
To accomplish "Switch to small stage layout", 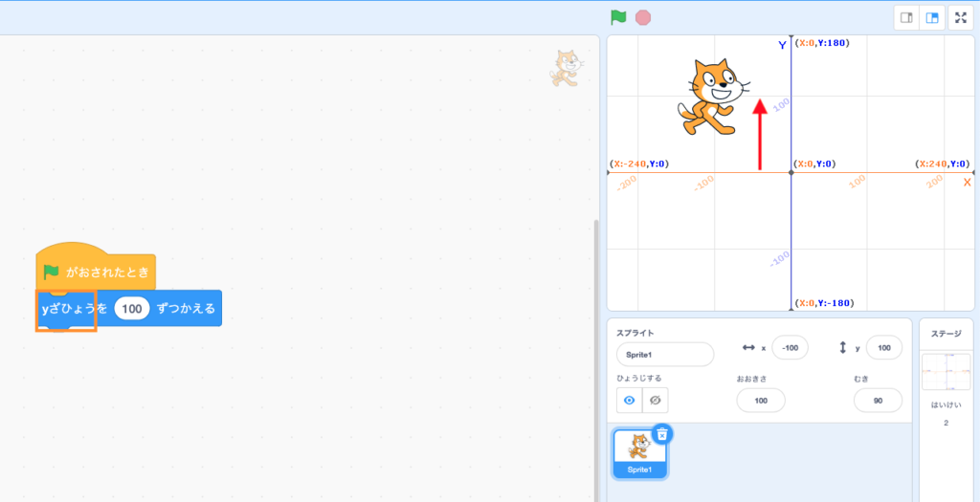I will (x=906, y=17).
